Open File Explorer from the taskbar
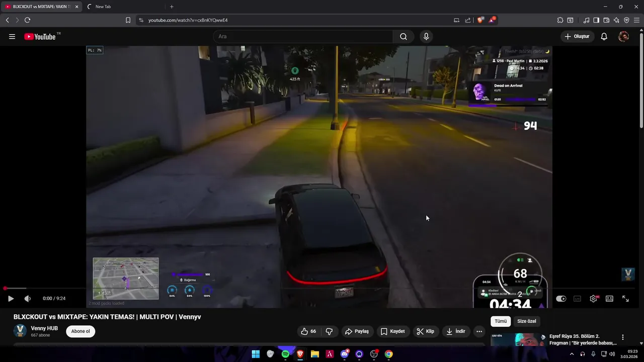Screen dimensions: 644x362 click(315, 354)
